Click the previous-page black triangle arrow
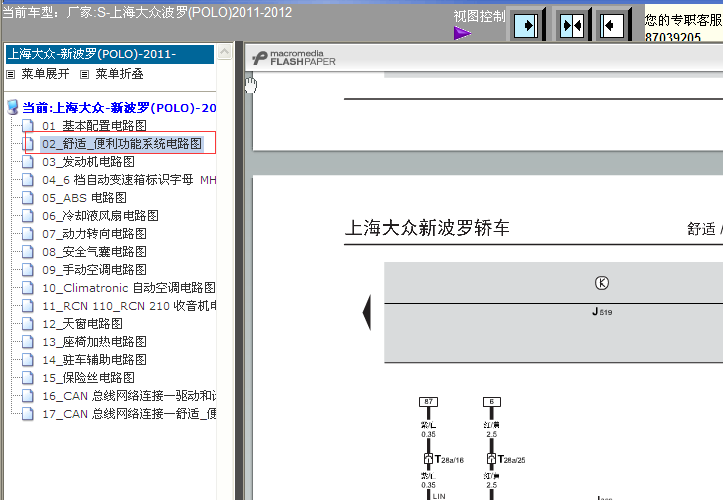The width and height of the screenshot is (723, 500). point(367,312)
